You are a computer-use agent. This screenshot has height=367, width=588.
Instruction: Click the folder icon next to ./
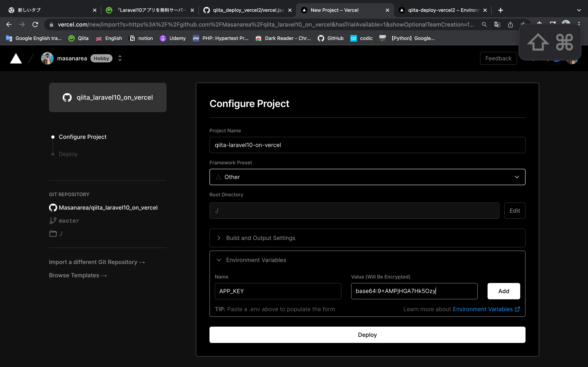click(53, 233)
